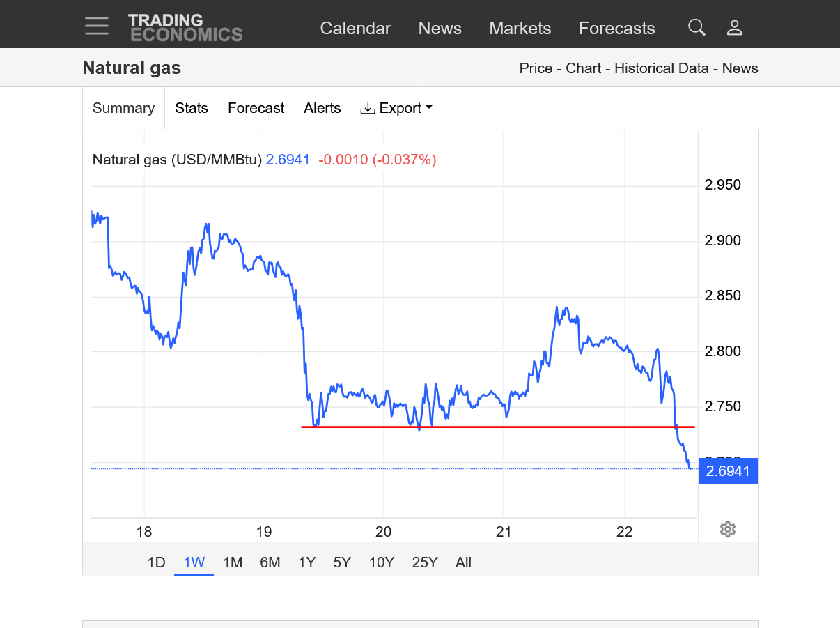
Task: Select the Alerts tab
Action: pos(322,108)
